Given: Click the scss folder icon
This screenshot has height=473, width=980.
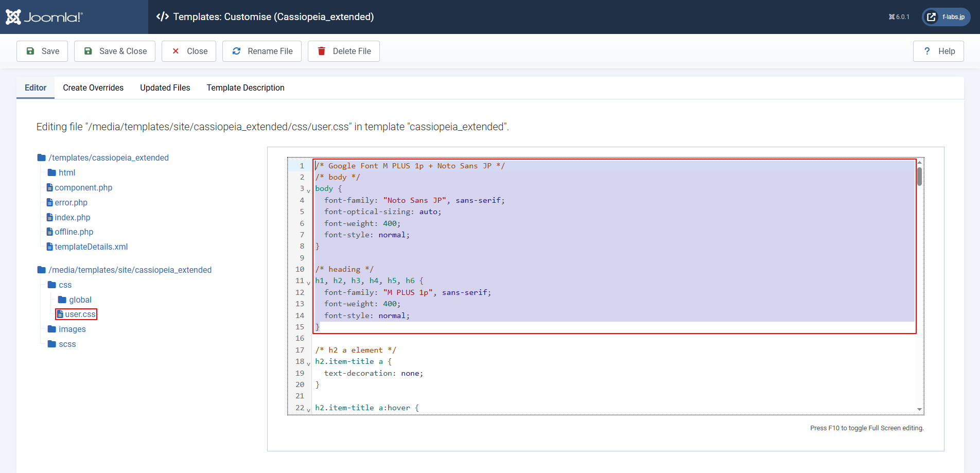Looking at the screenshot, I should (52, 344).
